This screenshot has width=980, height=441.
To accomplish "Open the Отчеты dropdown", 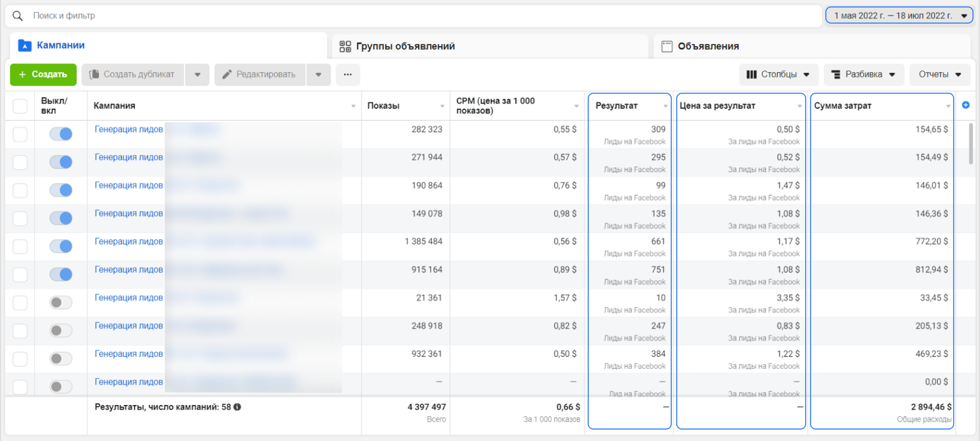I will point(940,75).
